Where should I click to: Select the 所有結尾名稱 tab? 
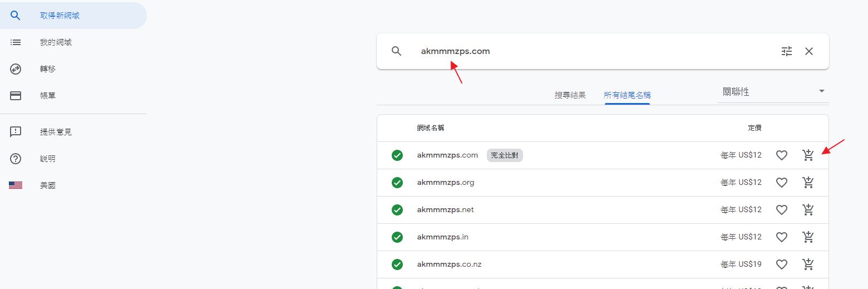click(x=627, y=95)
